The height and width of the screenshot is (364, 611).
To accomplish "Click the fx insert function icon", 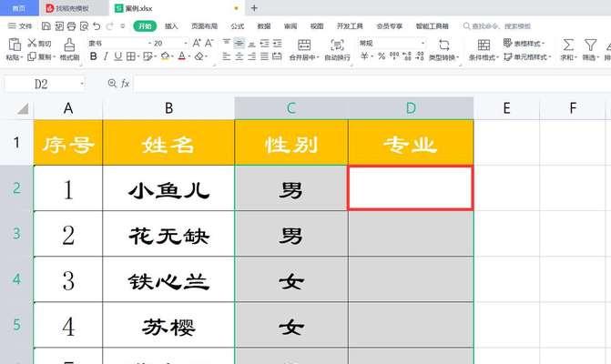I will pyautogui.click(x=125, y=84).
